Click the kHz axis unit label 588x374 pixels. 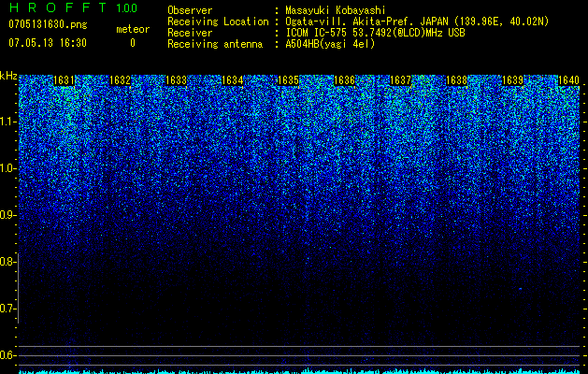click(x=8, y=76)
